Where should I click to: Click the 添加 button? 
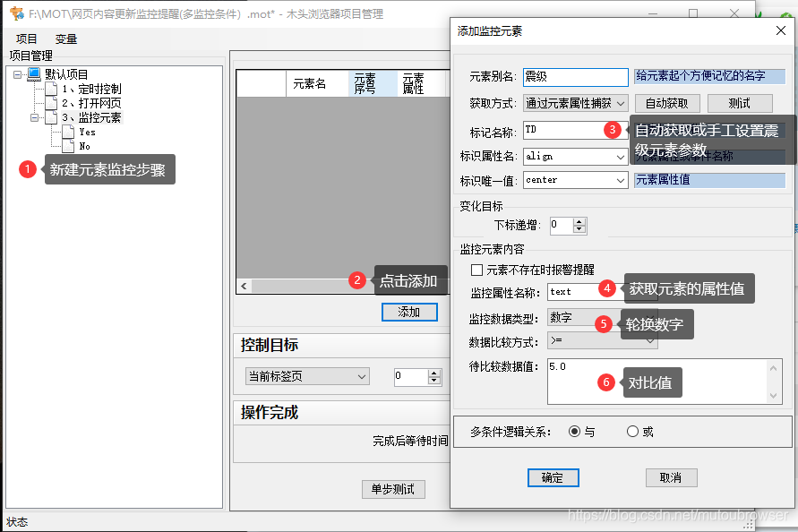pyautogui.click(x=409, y=312)
